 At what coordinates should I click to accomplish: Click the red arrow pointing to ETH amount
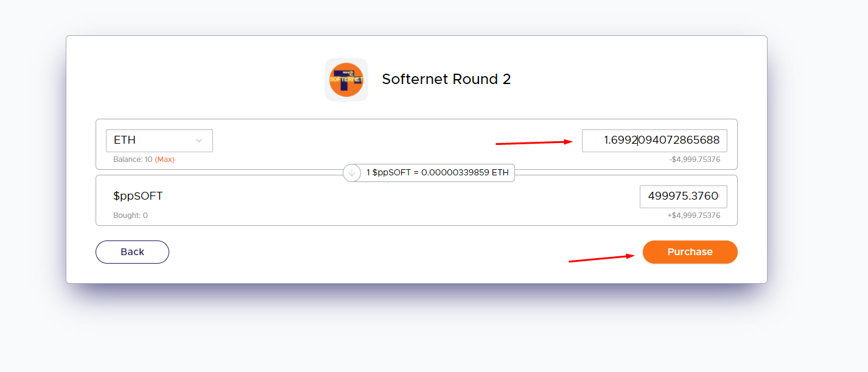click(x=534, y=142)
